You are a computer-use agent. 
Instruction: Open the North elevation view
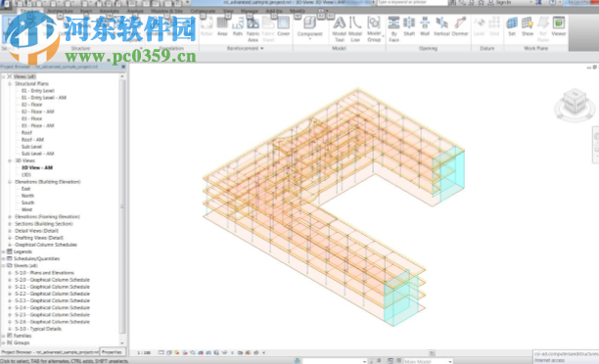pyautogui.click(x=27, y=196)
